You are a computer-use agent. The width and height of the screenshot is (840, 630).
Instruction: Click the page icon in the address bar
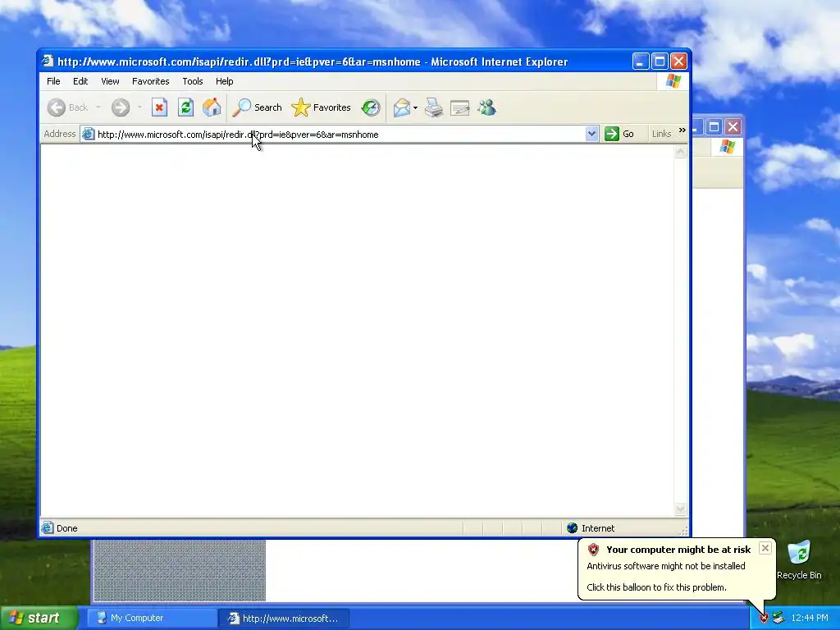(89, 135)
